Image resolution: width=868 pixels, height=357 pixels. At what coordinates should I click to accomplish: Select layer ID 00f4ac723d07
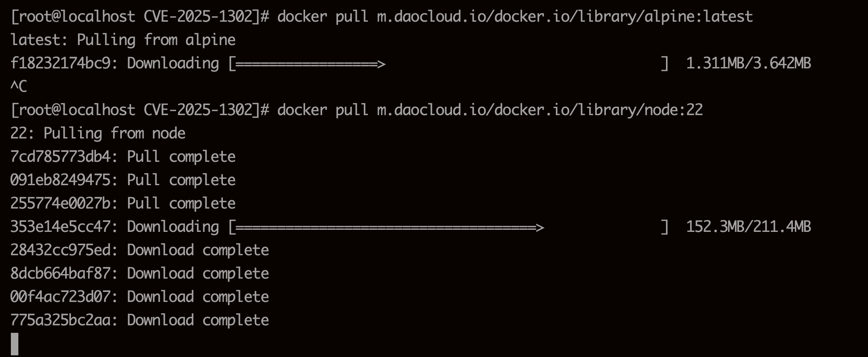click(61, 297)
